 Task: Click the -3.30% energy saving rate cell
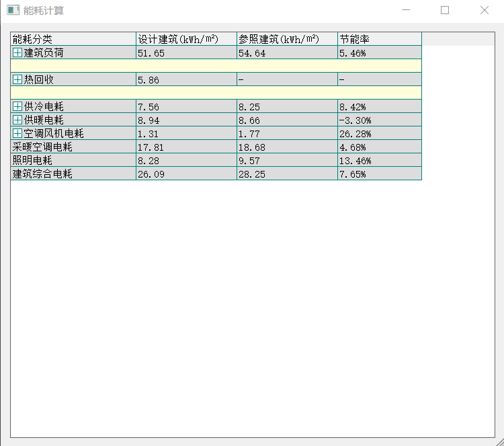379,120
